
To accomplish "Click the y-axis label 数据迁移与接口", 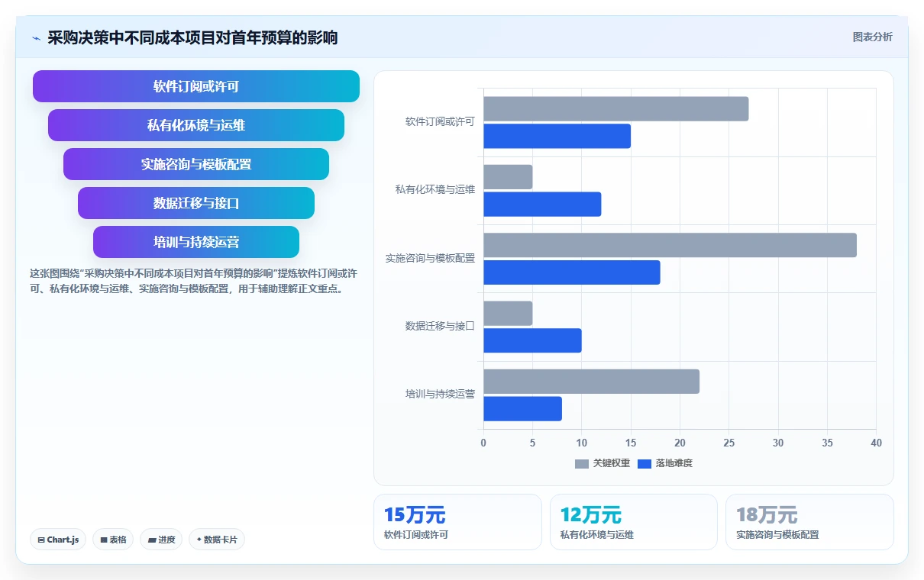I will point(440,326).
